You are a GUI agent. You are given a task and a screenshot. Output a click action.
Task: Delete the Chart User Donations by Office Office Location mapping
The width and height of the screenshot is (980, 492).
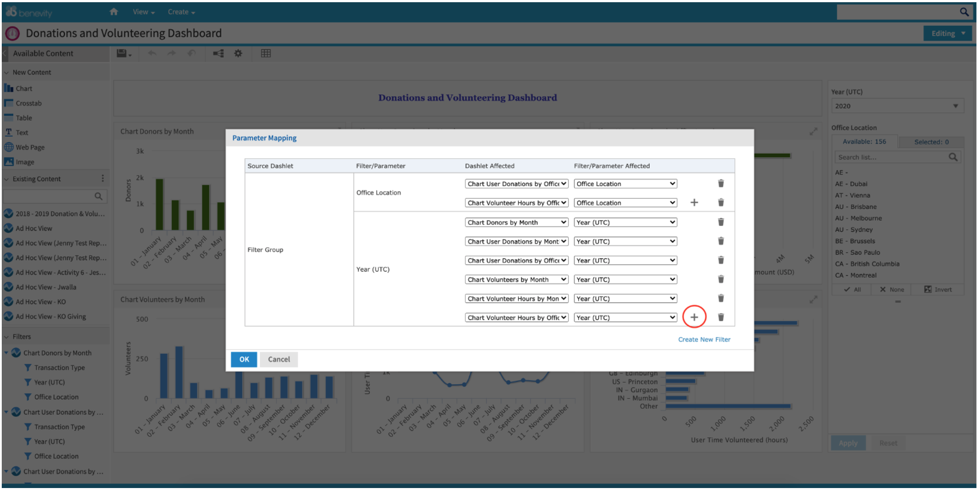coord(721,183)
